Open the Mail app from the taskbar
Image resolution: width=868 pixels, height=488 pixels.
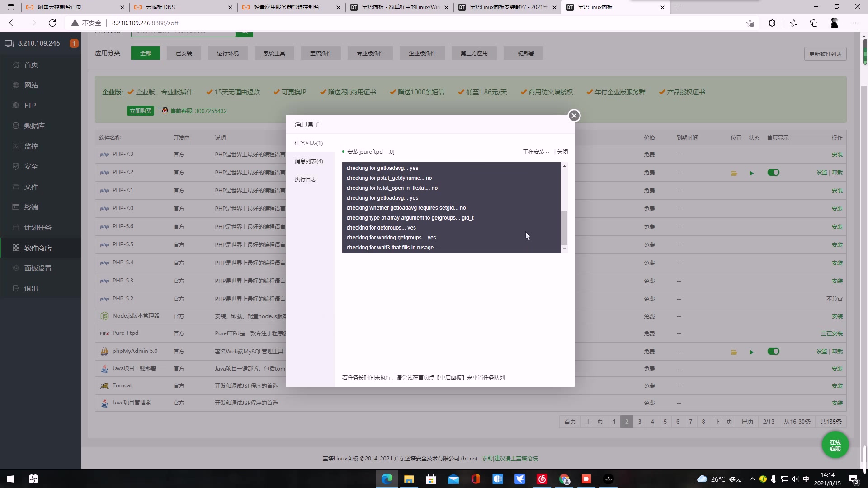453,479
